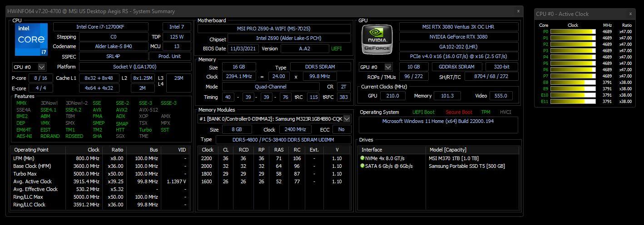The height and width of the screenshot is (225, 644).
Task: Close the CPU #0 Active Clock window
Action: pos(630,14)
